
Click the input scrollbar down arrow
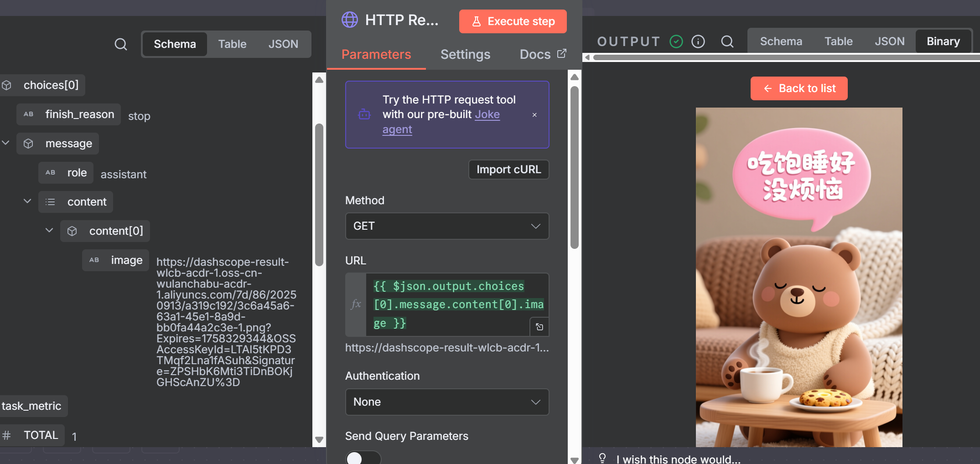(319, 440)
